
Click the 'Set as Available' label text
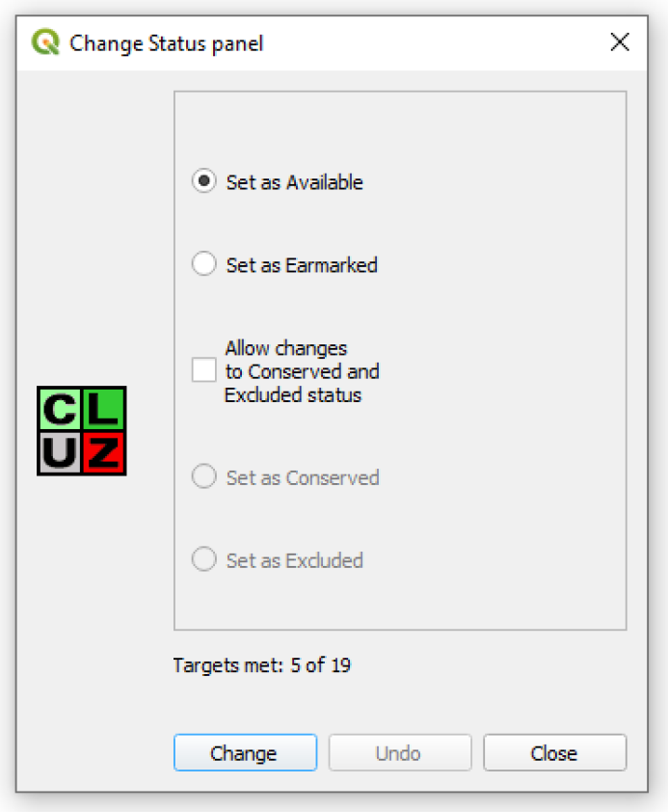click(x=294, y=181)
